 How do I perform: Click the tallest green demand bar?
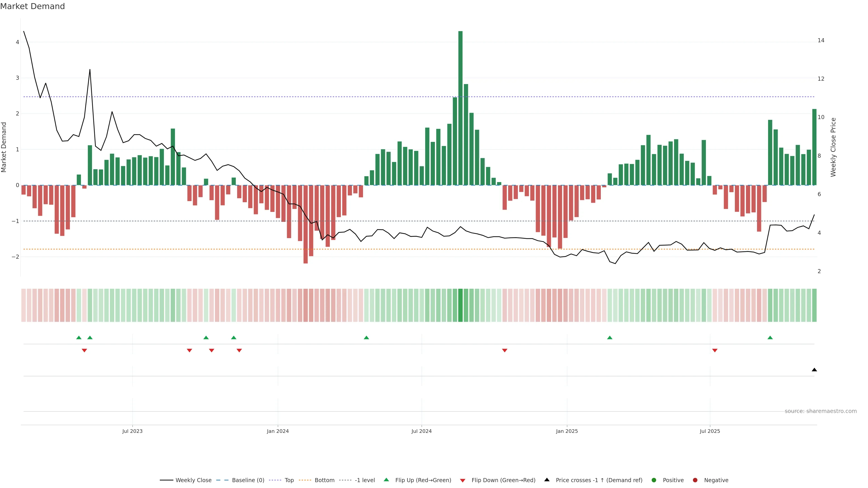pyautogui.click(x=460, y=108)
